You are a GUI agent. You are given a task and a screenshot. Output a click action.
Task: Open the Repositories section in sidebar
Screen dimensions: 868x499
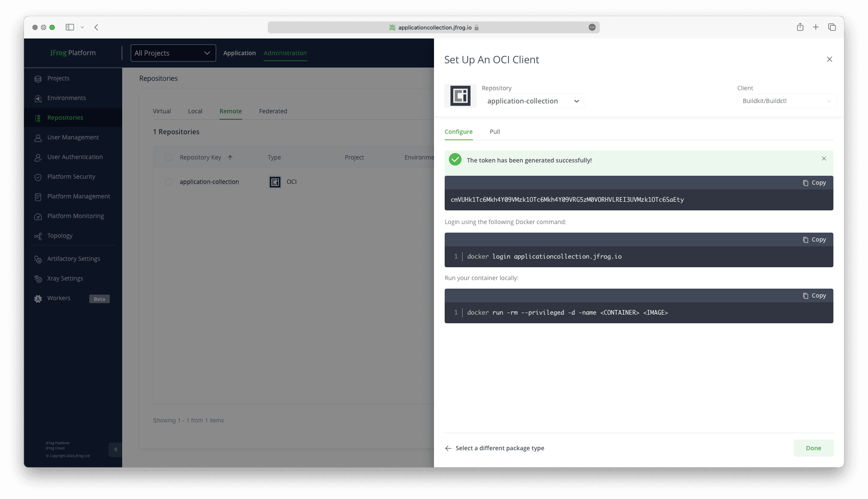(65, 117)
